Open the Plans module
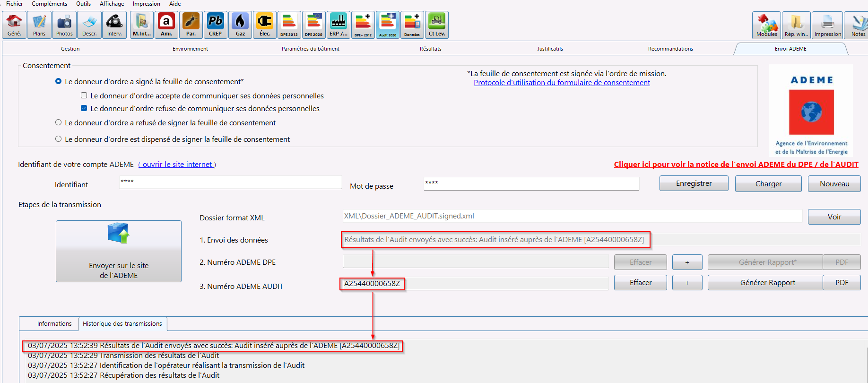Image resolution: width=868 pixels, height=383 pixels. (39, 25)
